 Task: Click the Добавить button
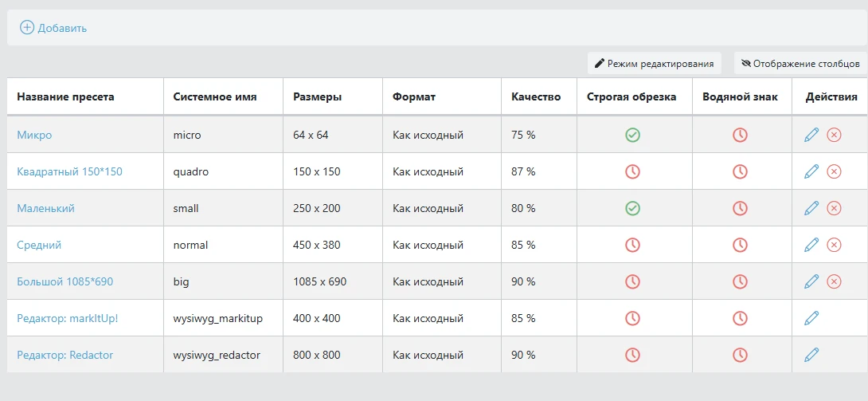click(53, 28)
